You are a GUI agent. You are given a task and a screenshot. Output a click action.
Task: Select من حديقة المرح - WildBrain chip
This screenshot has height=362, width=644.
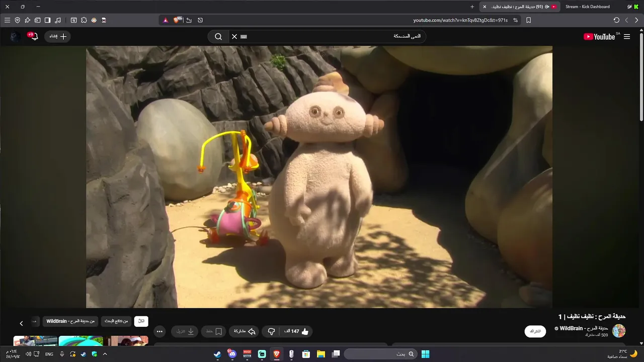pyautogui.click(x=70, y=321)
